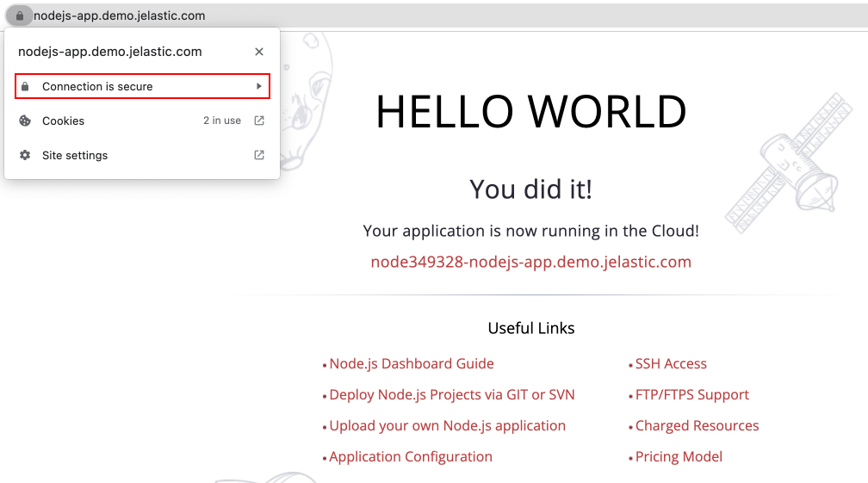
Task: Click the You did it! heading
Action: point(530,189)
